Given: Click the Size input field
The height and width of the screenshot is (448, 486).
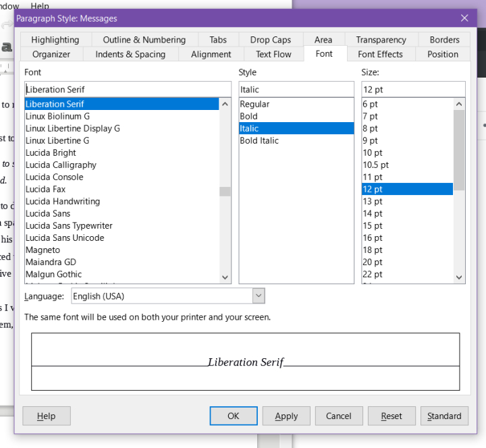Looking at the screenshot, I should (413, 90).
